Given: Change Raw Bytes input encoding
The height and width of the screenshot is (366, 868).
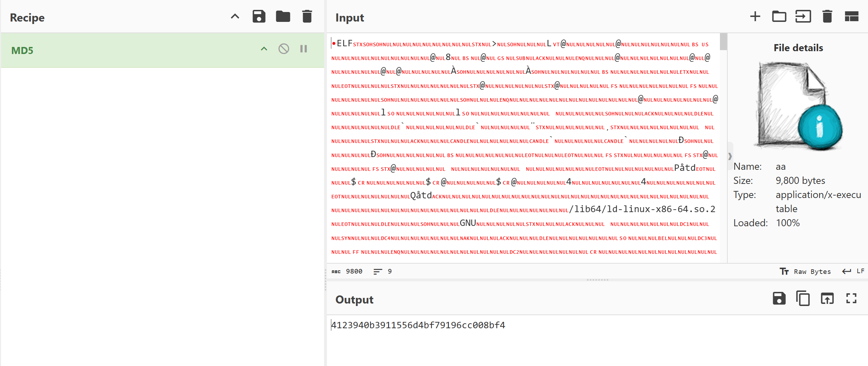Looking at the screenshot, I should click(x=805, y=271).
